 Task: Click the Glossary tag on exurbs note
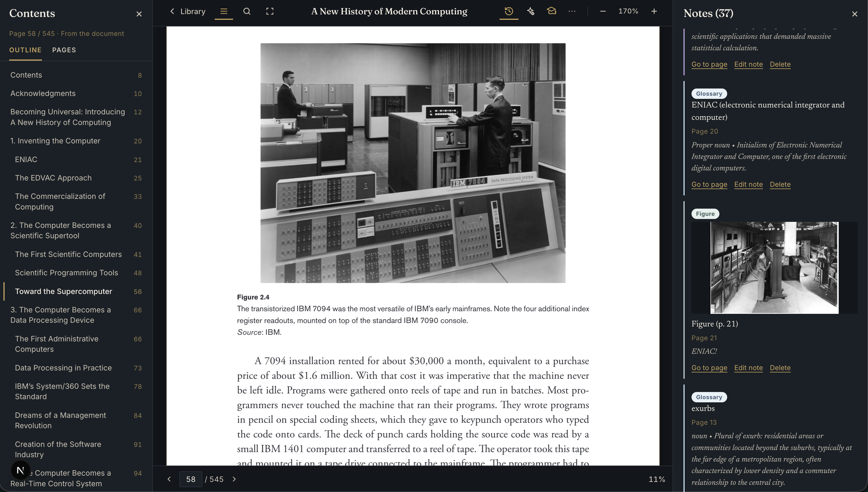709,397
